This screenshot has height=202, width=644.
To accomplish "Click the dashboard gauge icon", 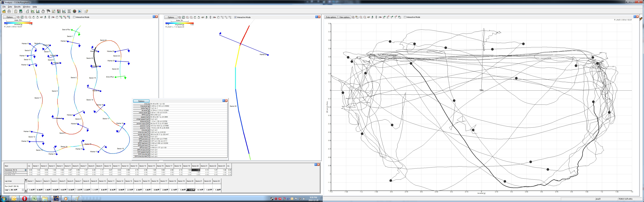I will pos(74,11).
